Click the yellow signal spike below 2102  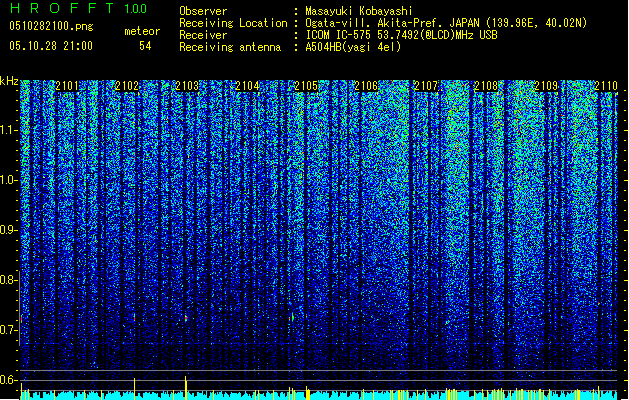[x=134, y=388]
